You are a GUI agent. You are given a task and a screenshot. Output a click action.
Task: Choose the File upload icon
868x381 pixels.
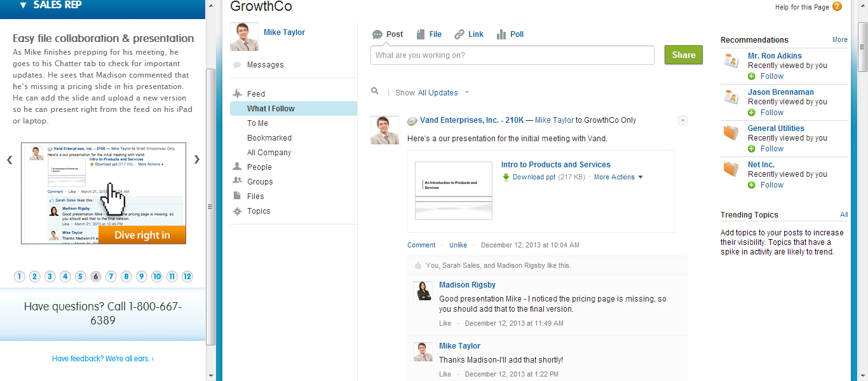click(421, 34)
